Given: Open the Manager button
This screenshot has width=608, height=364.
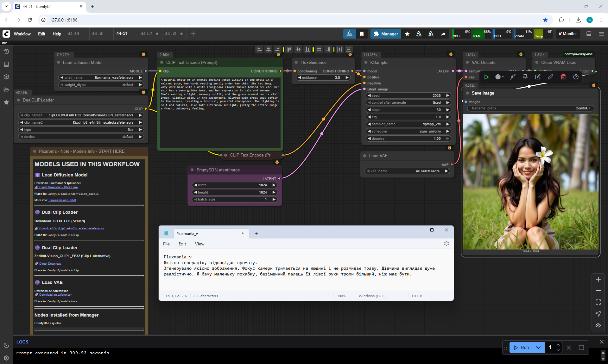Looking at the screenshot, I should [x=385, y=34].
